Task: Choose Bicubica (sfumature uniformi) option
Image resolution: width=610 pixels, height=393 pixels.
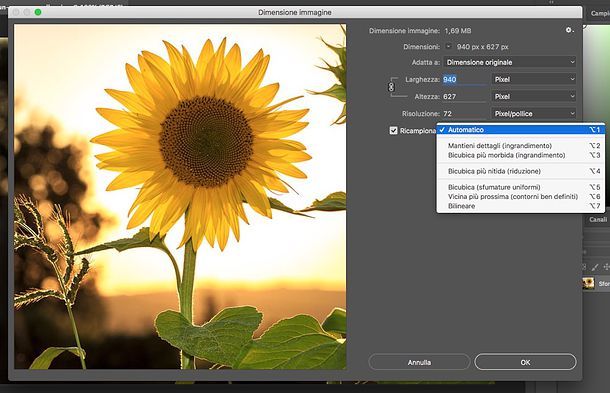Action: pos(521,187)
